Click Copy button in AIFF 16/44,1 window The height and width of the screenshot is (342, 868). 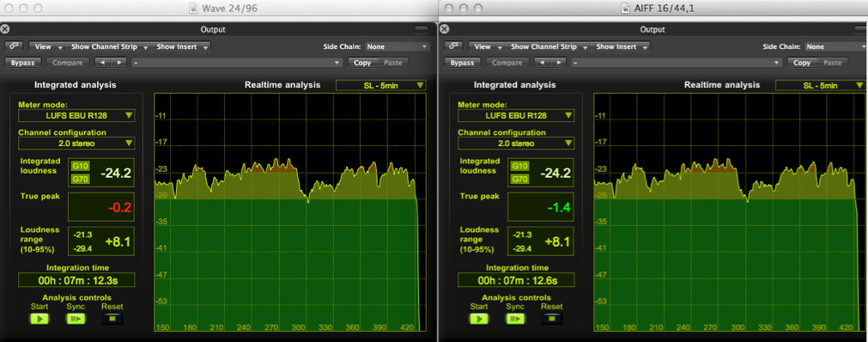802,63
